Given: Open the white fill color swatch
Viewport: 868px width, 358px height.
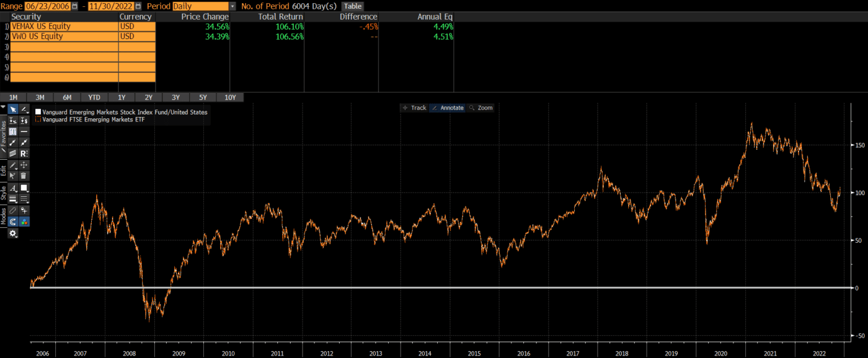Looking at the screenshot, I should click(x=24, y=188).
